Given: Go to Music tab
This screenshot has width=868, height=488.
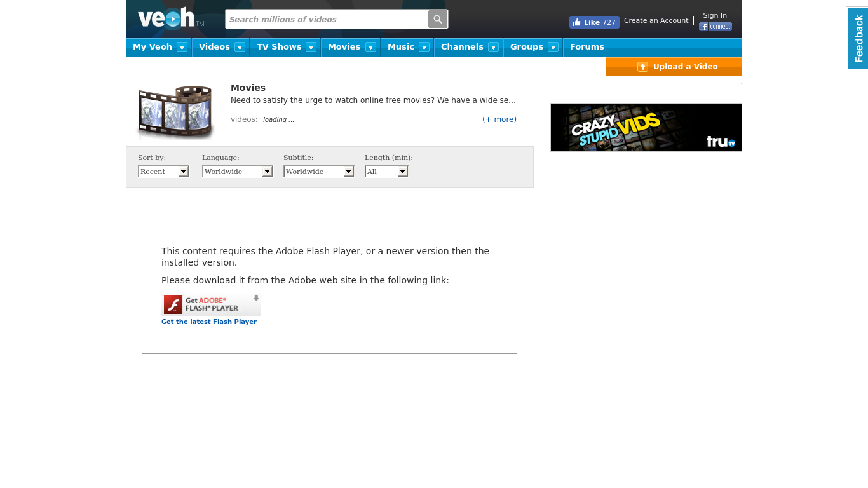Looking at the screenshot, I should (x=401, y=47).
